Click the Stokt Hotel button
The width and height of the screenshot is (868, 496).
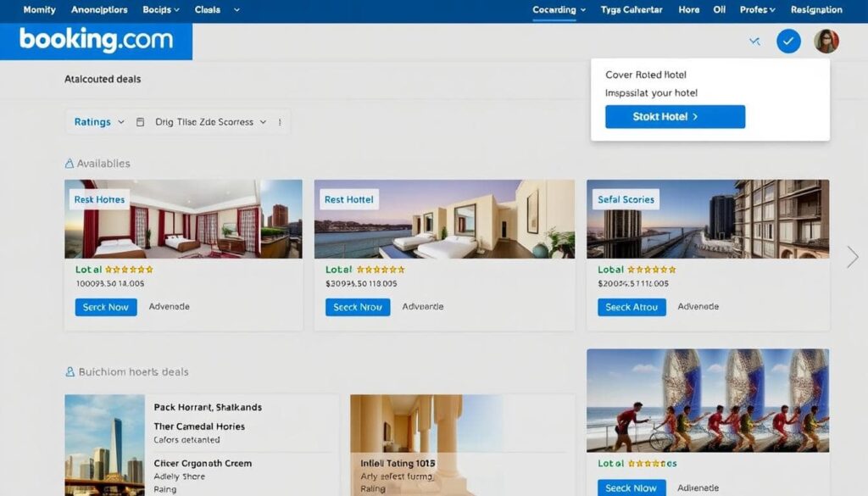674,116
